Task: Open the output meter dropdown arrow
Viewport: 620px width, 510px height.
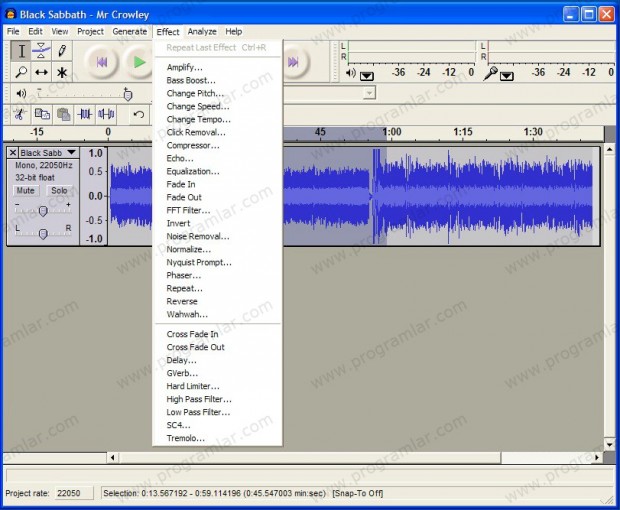Action: coord(367,76)
